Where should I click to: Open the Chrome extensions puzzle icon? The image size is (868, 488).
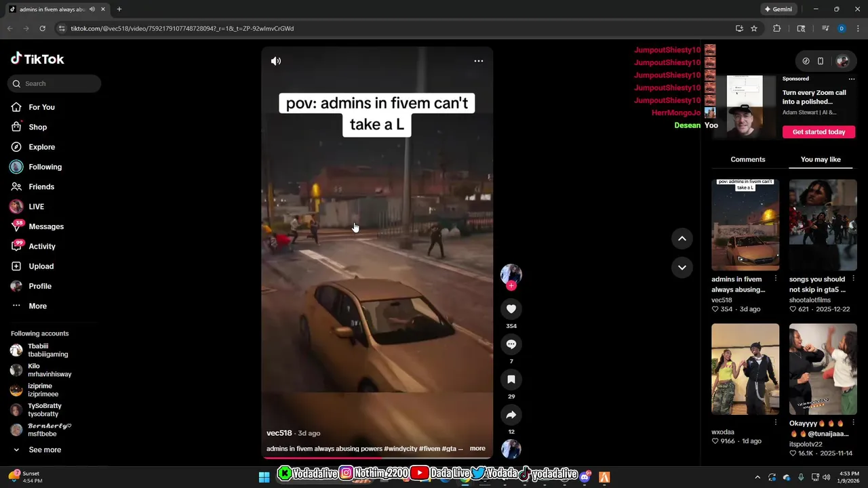(777, 28)
